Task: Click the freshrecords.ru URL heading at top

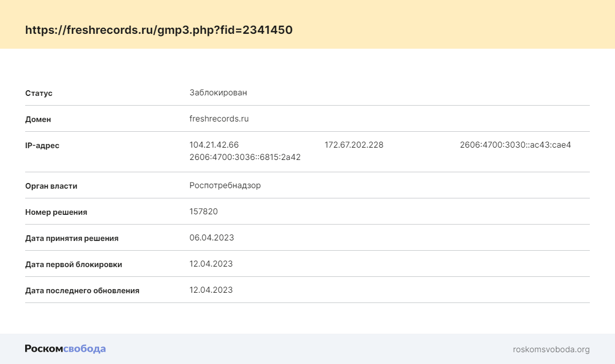Action: (159, 30)
